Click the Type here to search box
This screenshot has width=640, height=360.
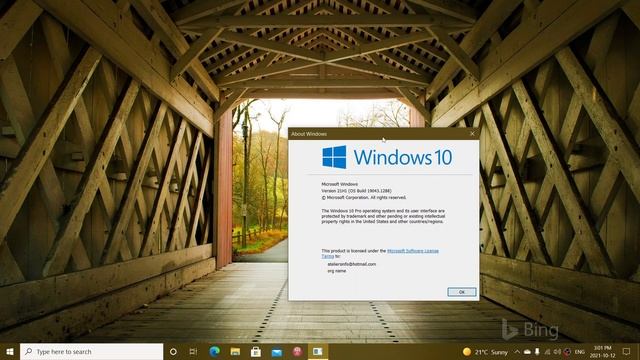click(91, 351)
